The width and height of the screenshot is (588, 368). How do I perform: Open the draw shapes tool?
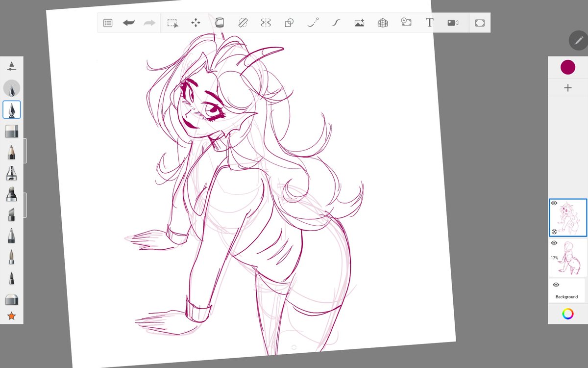tap(289, 23)
